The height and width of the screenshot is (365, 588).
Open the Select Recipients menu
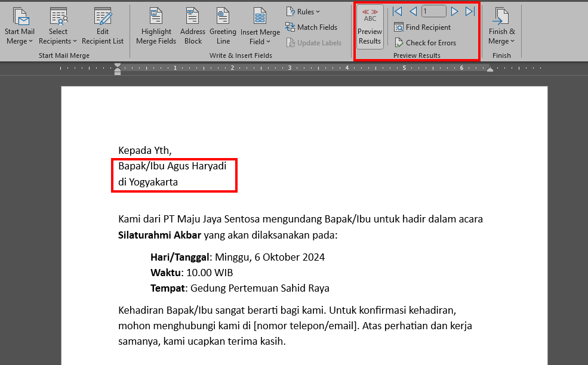tap(58, 24)
